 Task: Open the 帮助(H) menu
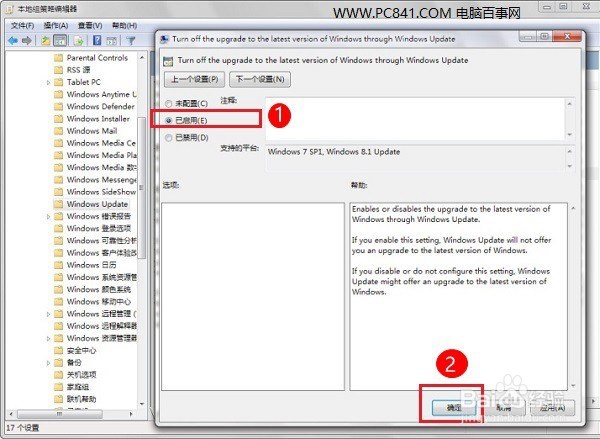tap(124, 26)
